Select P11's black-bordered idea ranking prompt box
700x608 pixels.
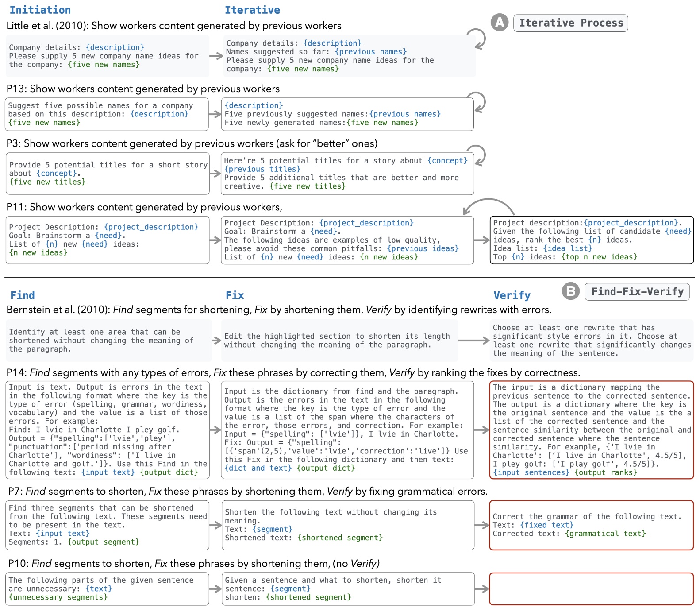591,240
